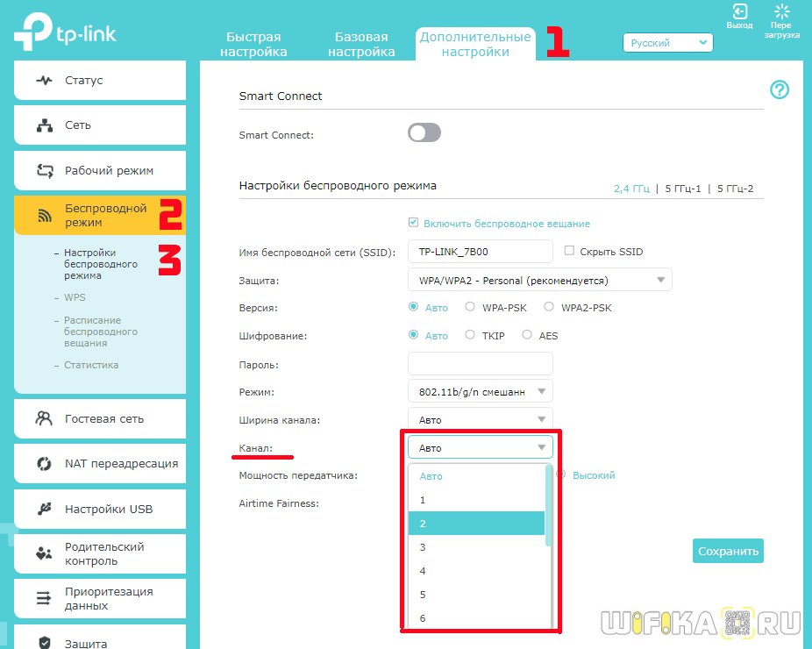Click the Защита shield icon

(x=45, y=643)
